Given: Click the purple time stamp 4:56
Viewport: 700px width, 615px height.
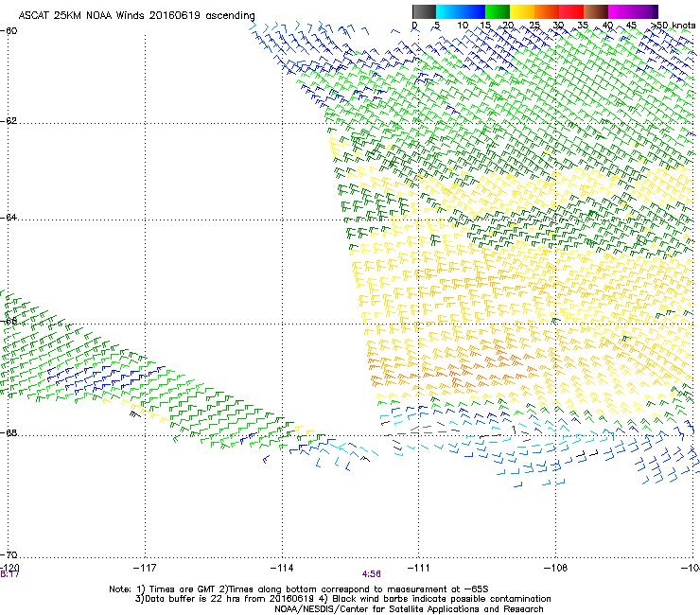Looking at the screenshot, I should pyautogui.click(x=372, y=574).
